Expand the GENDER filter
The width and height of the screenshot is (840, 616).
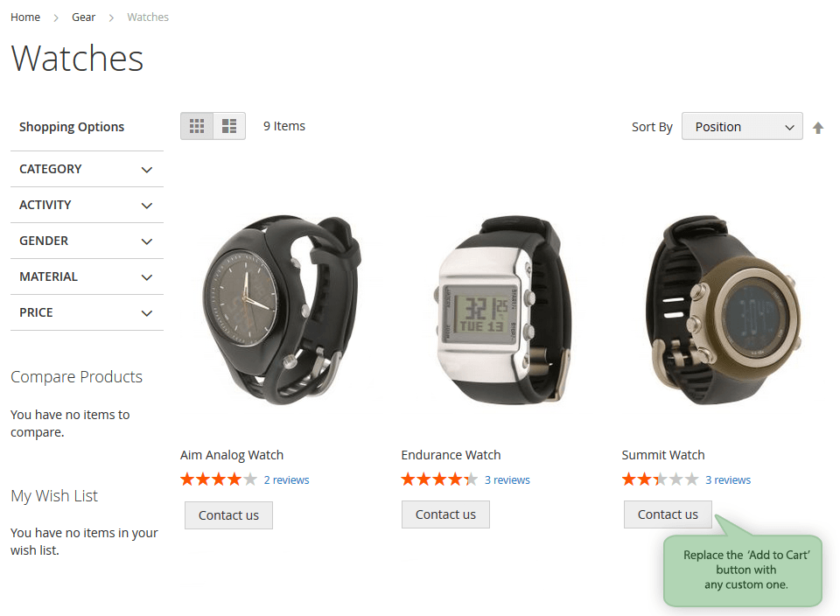(x=87, y=241)
